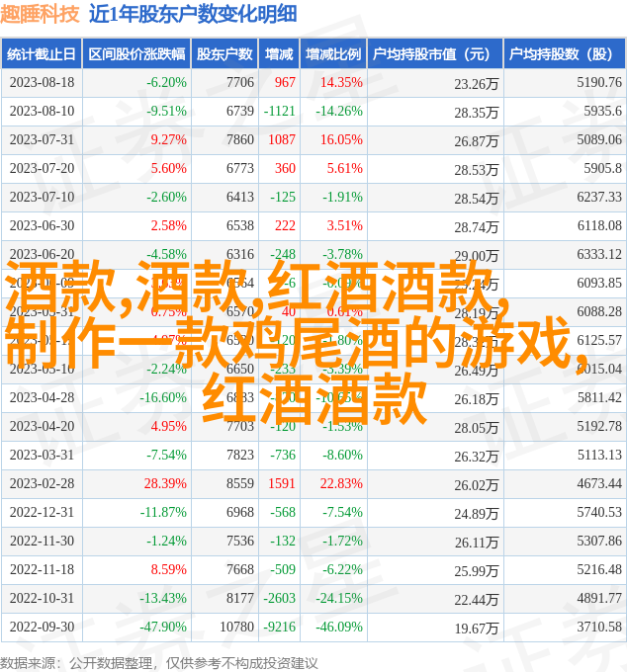
Task: Click shareholder count 7706
Action: (240, 82)
